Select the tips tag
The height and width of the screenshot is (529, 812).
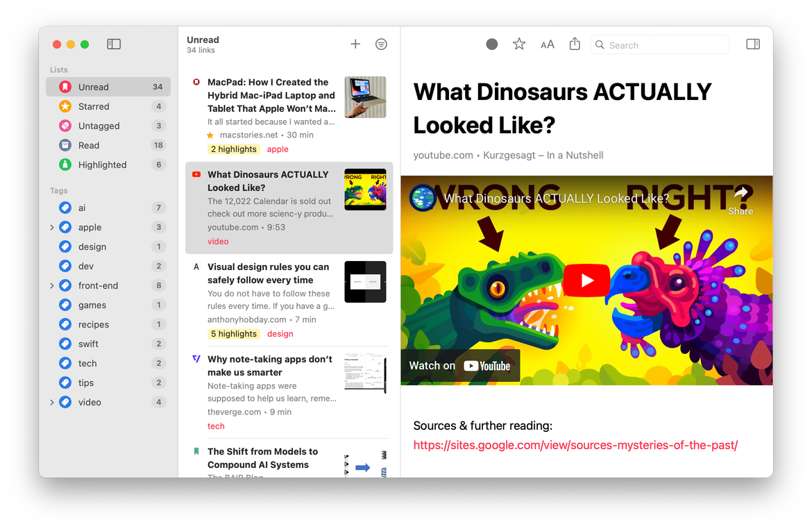click(x=108, y=383)
